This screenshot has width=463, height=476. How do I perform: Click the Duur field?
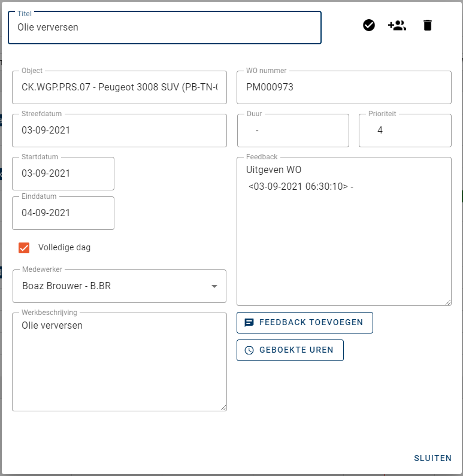tap(293, 131)
